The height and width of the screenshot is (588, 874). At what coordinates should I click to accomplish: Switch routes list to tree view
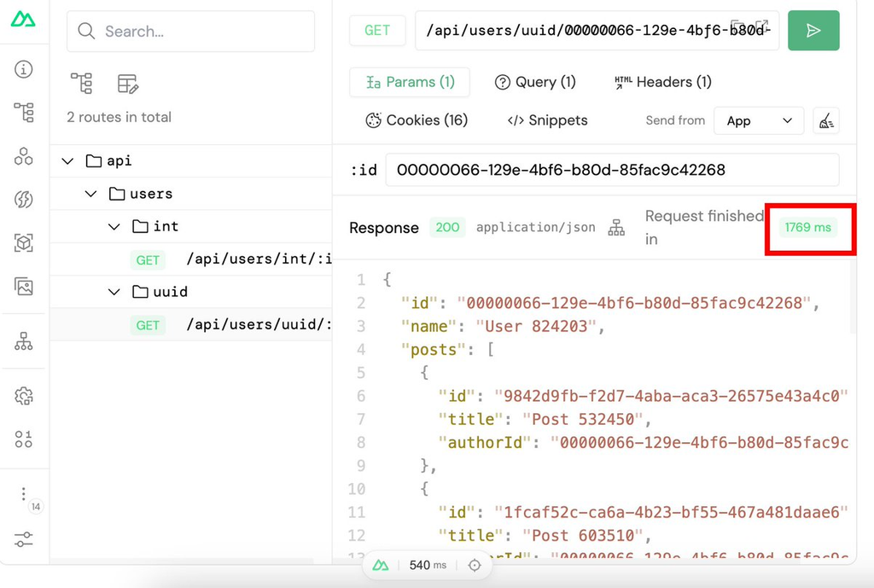82,84
